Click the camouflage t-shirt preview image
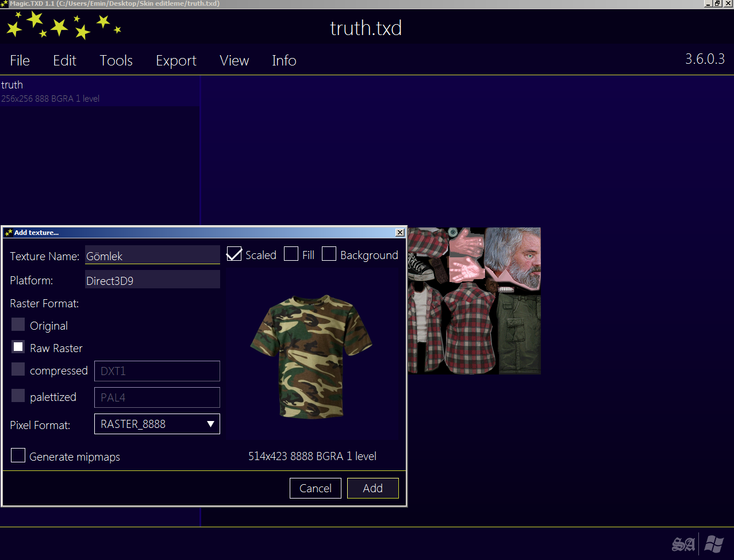This screenshot has height=560, width=734. [312, 356]
